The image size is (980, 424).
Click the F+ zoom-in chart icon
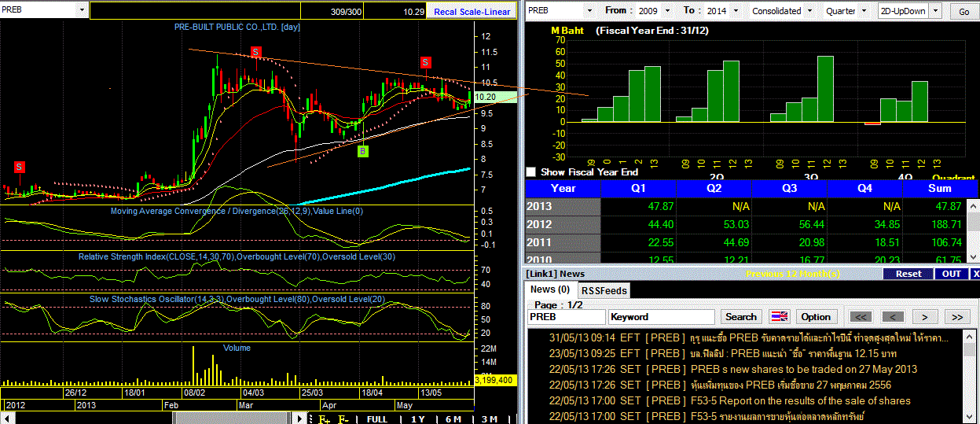324,418
